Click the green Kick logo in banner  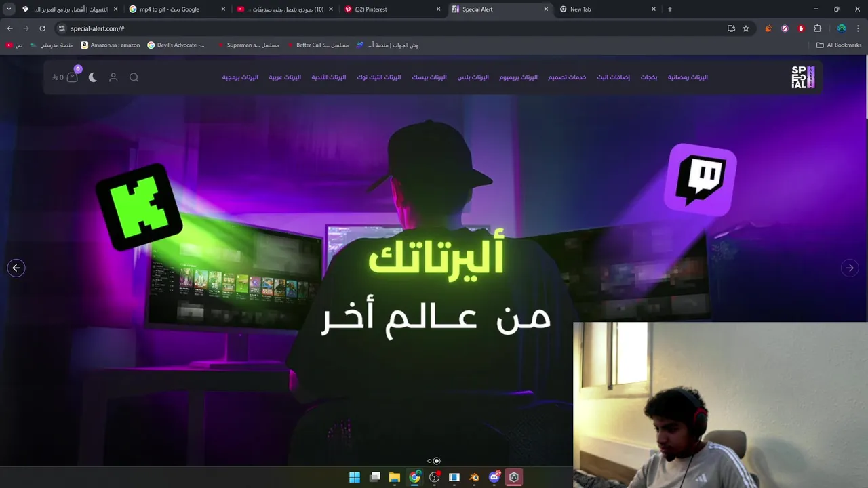click(x=139, y=207)
